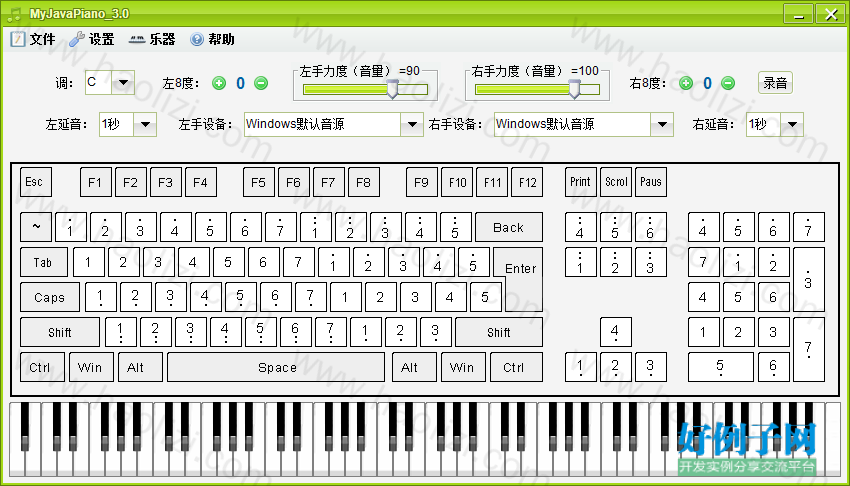Expand the 右手设备 dropdown
The height and width of the screenshot is (486, 850).
[x=662, y=125]
